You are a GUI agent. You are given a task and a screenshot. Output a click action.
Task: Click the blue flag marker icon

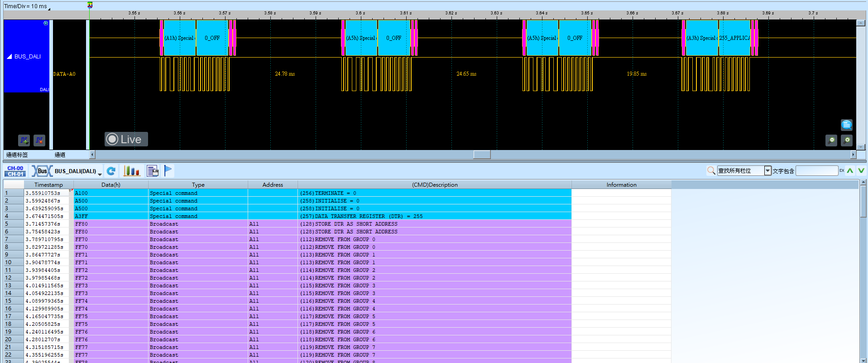click(x=168, y=170)
